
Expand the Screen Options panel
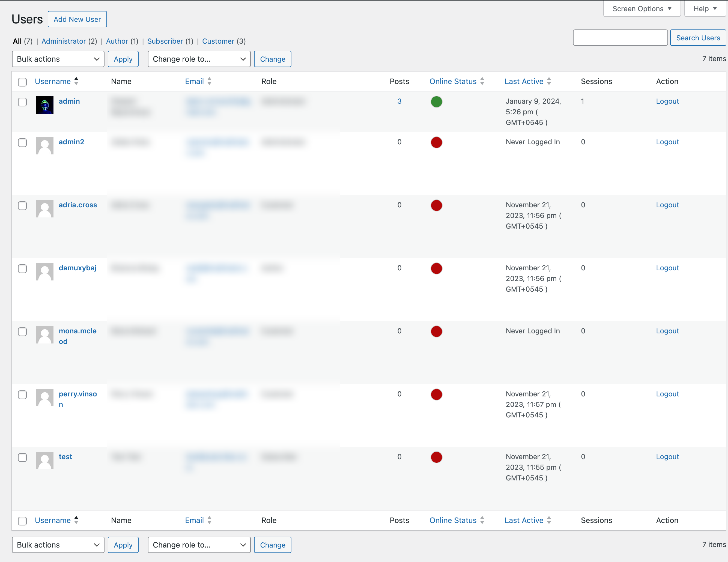[x=642, y=9]
